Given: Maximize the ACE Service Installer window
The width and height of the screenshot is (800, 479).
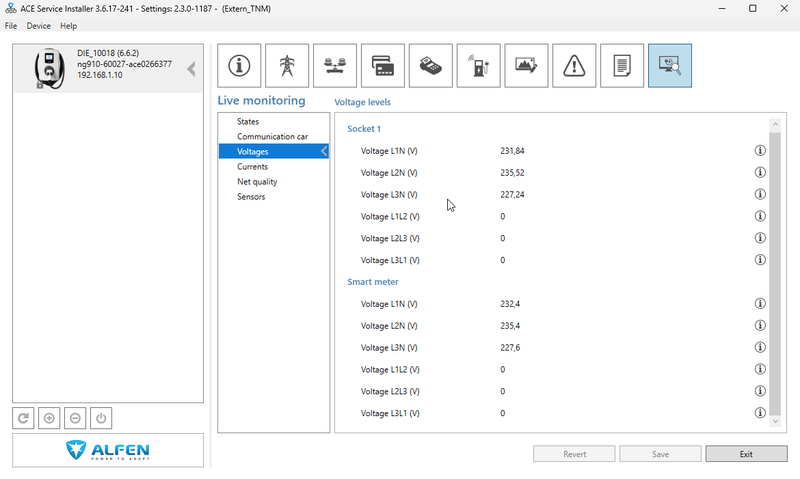Looking at the screenshot, I should pos(753,8).
